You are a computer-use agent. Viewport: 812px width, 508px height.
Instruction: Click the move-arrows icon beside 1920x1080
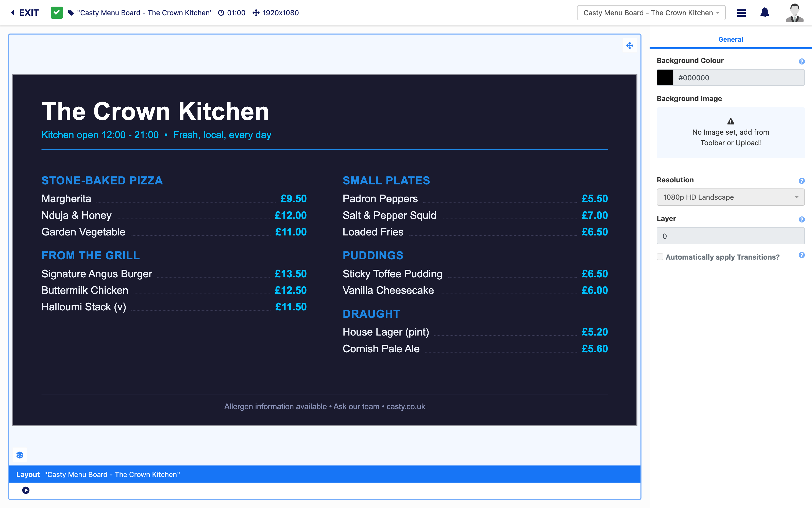(256, 13)
